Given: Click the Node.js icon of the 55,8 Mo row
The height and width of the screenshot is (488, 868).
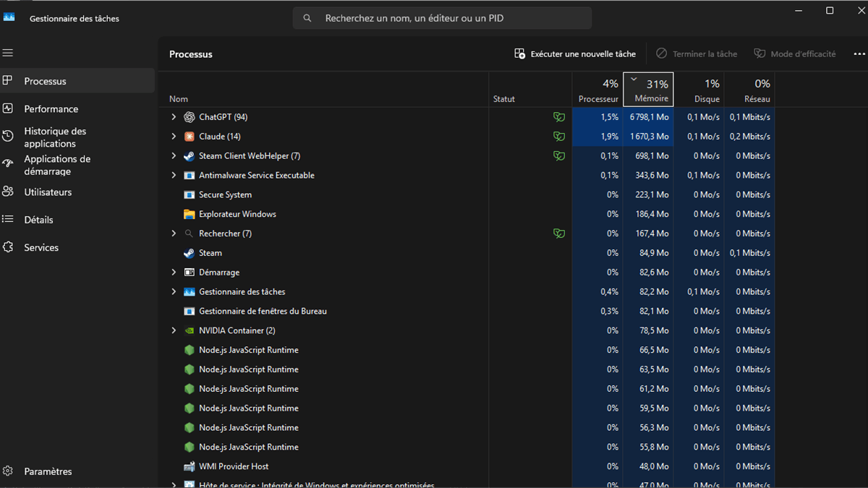Looking at the screenshot, I should [x=190, y=448].
